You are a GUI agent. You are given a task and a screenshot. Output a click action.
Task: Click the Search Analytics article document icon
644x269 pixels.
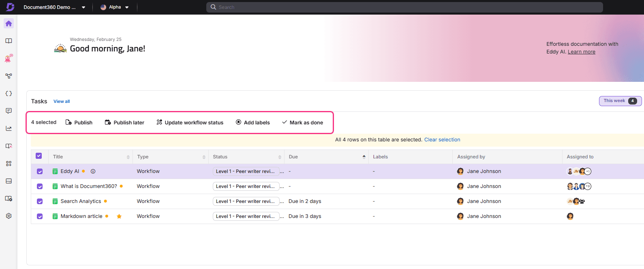pos(55,201)
